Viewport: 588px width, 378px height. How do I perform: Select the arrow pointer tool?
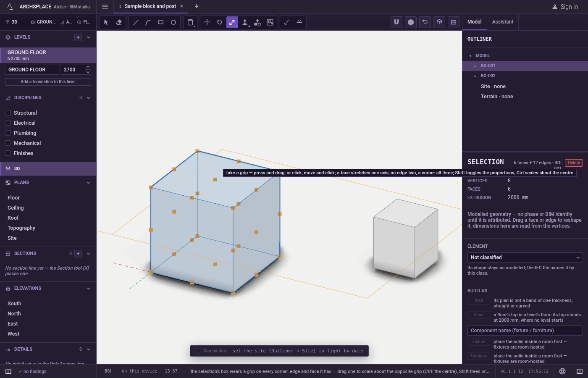coord(106,22)
